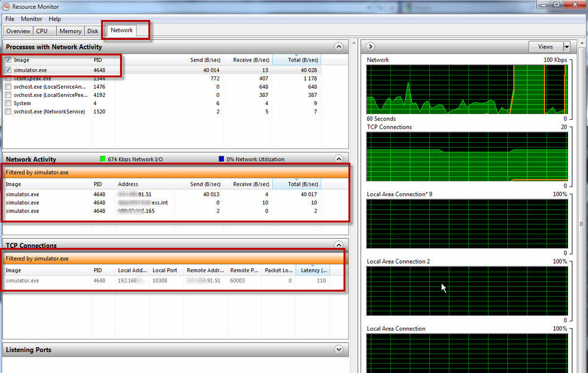Open the Views dropdown arrow

[x=567, y=47]
